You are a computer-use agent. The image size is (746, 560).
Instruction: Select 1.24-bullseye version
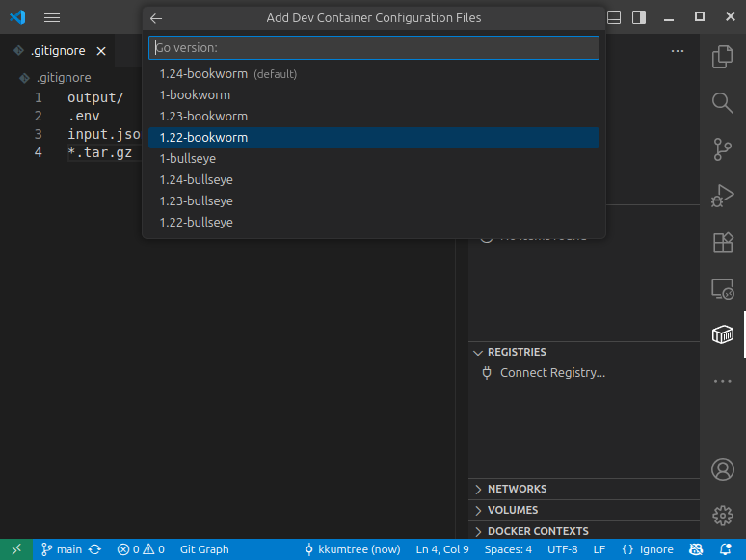(x=373, y=180)
